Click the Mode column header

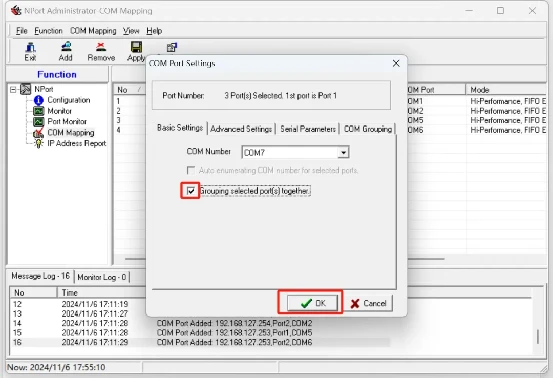coord(506,90)
